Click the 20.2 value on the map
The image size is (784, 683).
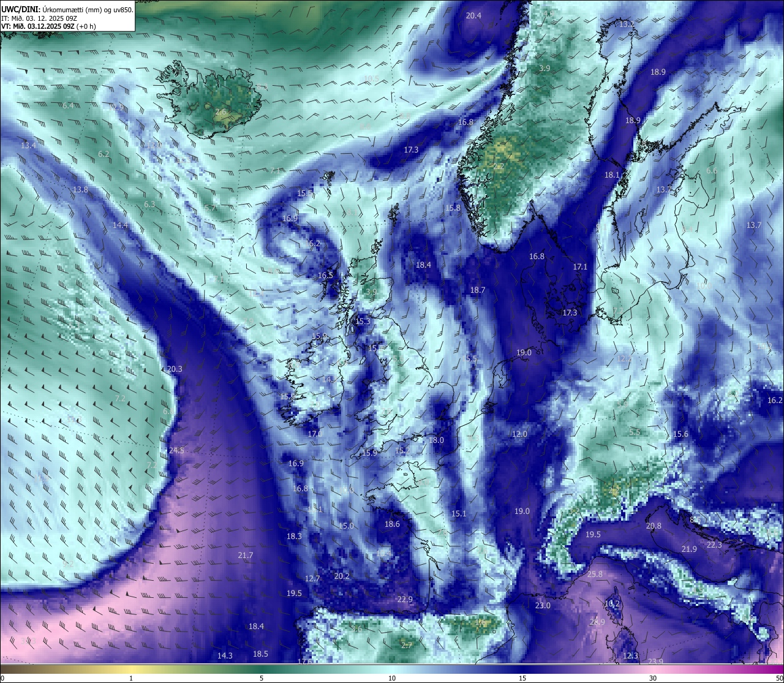(342, 576)
